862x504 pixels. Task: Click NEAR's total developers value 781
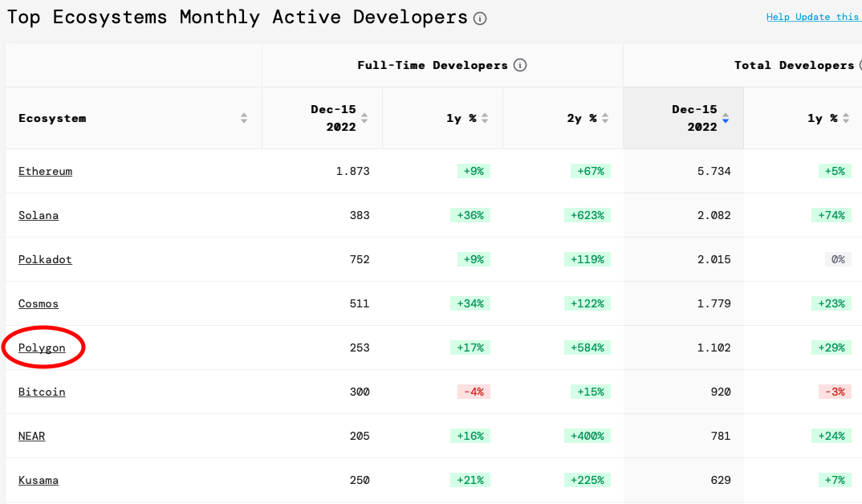pyautogui.click(x=721, y=437)
